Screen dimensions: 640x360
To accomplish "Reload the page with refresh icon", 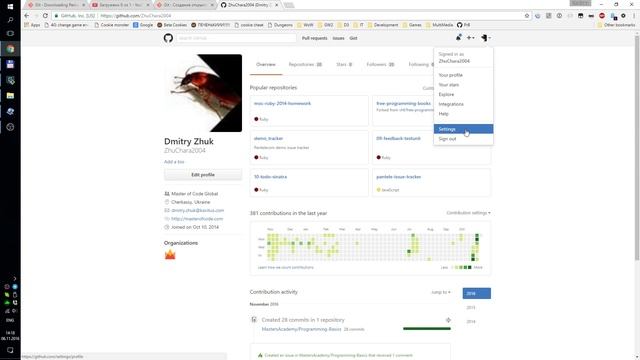I will click(45, 16).
